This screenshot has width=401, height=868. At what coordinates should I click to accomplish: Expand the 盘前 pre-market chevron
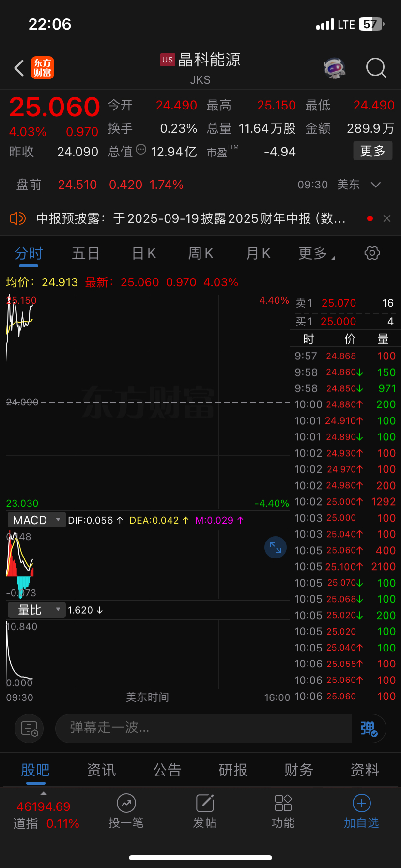[375, 185]
